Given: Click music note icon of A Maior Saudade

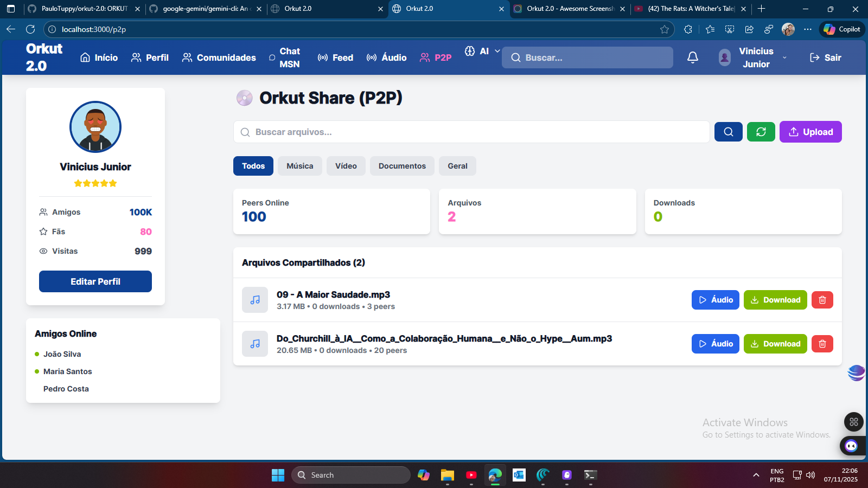Looking at the screenshot, I should [x=255, y=300].
